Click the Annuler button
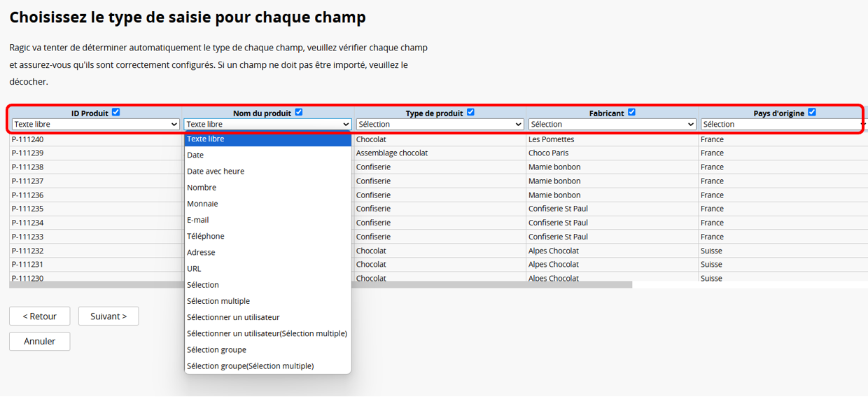Image resolution: width=868 pixels, height=397 pixels. coord(39,342)
